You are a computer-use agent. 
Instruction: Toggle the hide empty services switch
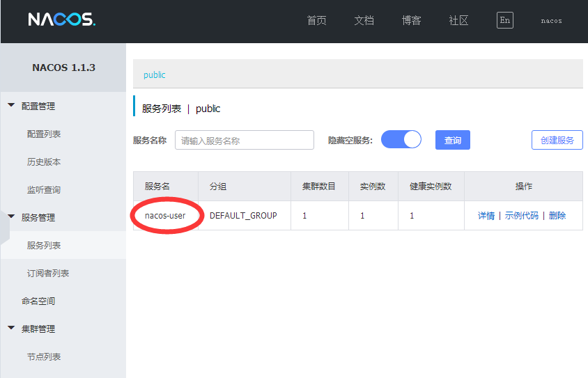(x=401, y=140)
